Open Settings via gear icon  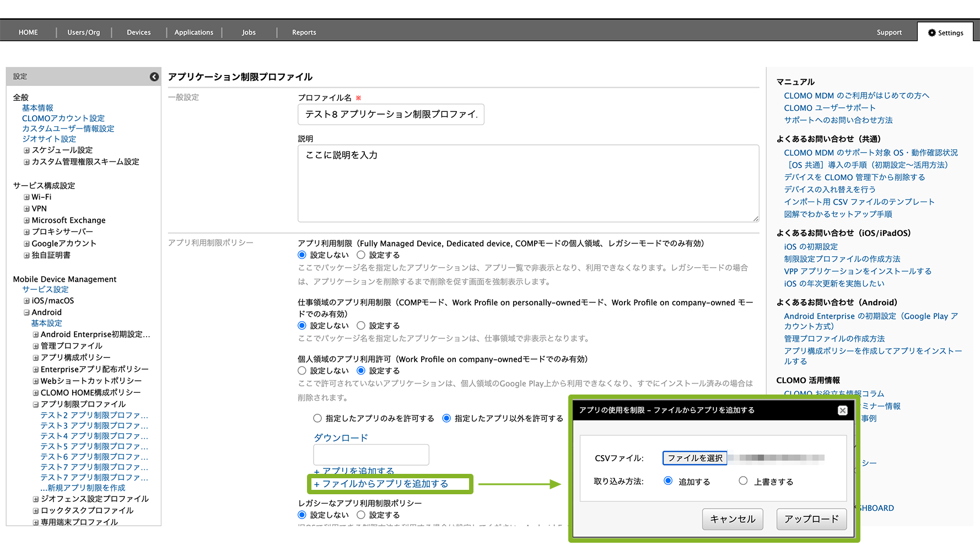click(931, 33)
